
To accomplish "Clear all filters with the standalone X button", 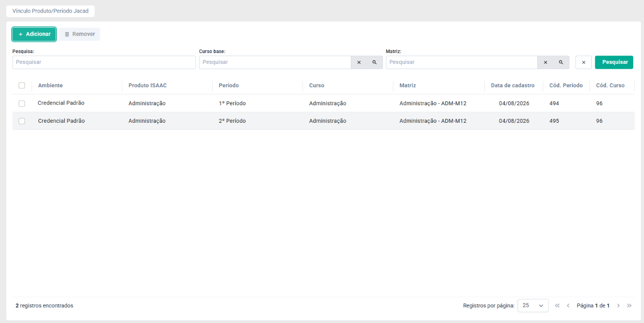I will pos(584,62).
